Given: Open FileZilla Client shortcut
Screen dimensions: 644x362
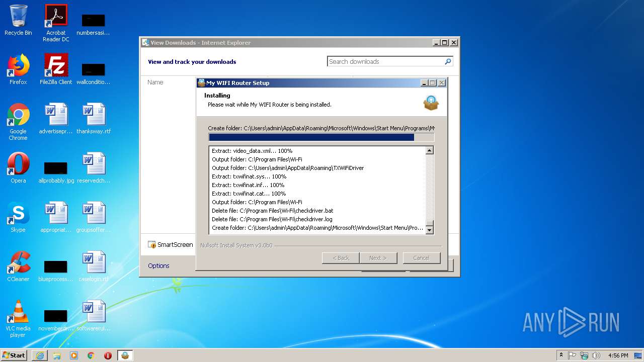Looking at the screenshot, I should pos(56,69).
